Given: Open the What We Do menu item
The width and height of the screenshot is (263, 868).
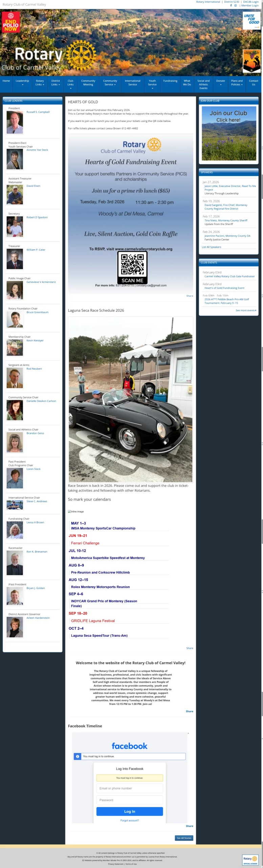Looking at the screenshot, I should [x=187, y=83].
